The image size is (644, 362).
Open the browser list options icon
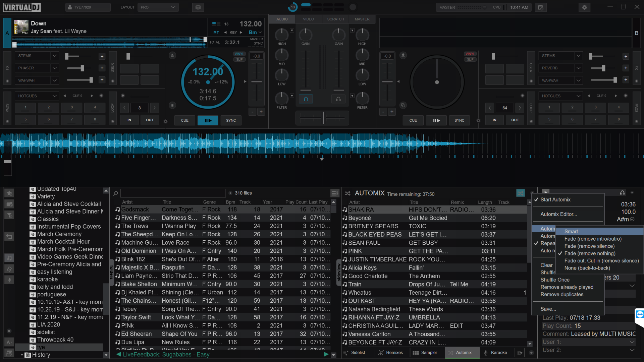pyautogui.click(x=334, y=193)
